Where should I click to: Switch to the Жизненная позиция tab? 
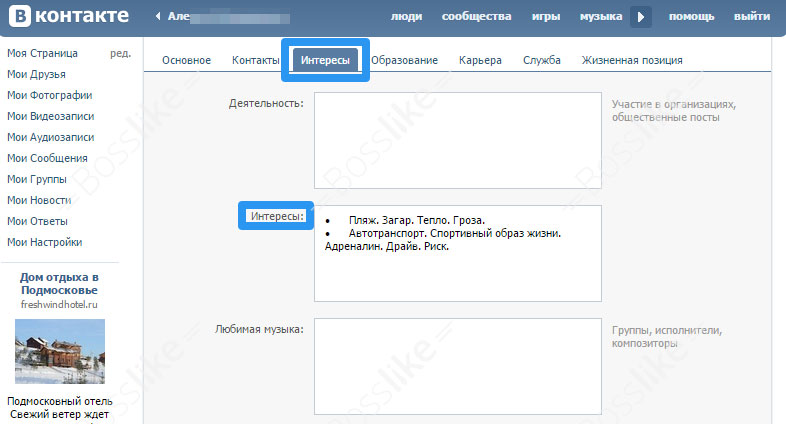(632, 60)
